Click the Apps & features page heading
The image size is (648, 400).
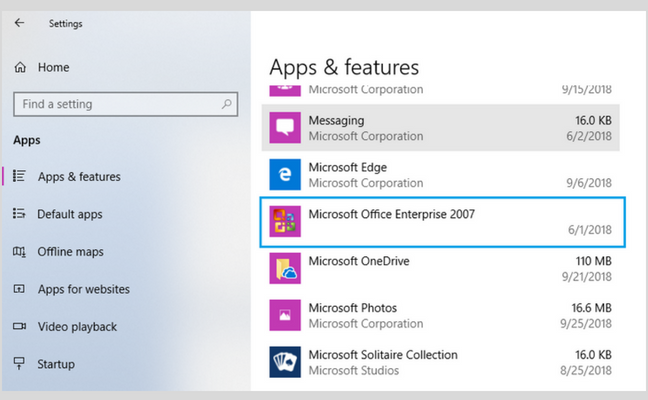[x=344, y=67]
